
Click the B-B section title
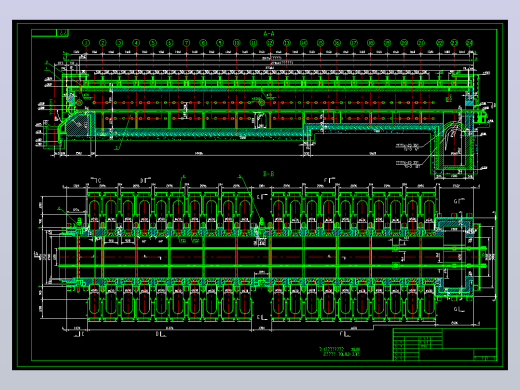tap(269, 174)
